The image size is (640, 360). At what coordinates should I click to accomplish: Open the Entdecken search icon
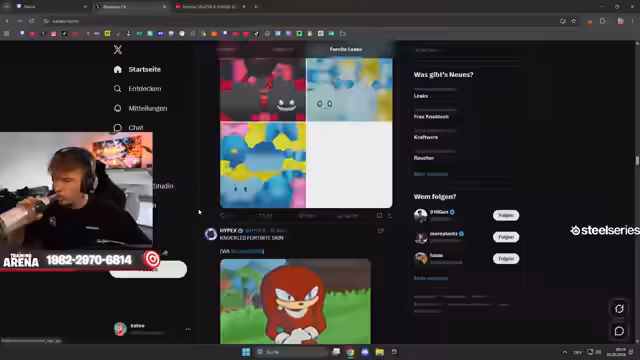click(x=118, y=89)
